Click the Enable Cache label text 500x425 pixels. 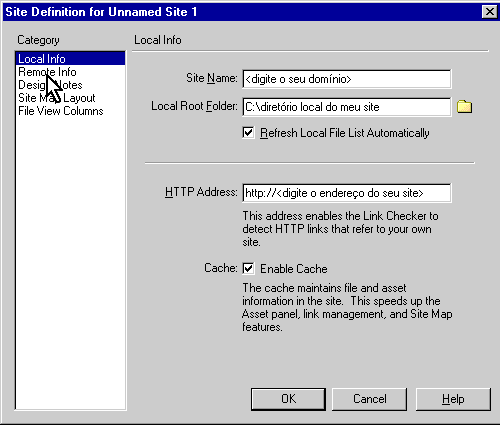coord(294,269)
